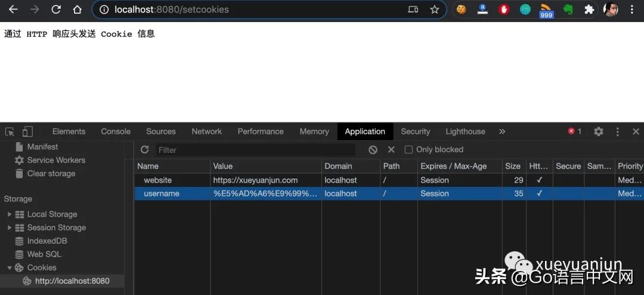Screen dimensions: 644x295
Task: Open Manifest in the sidebar
Action: point(42,147)
